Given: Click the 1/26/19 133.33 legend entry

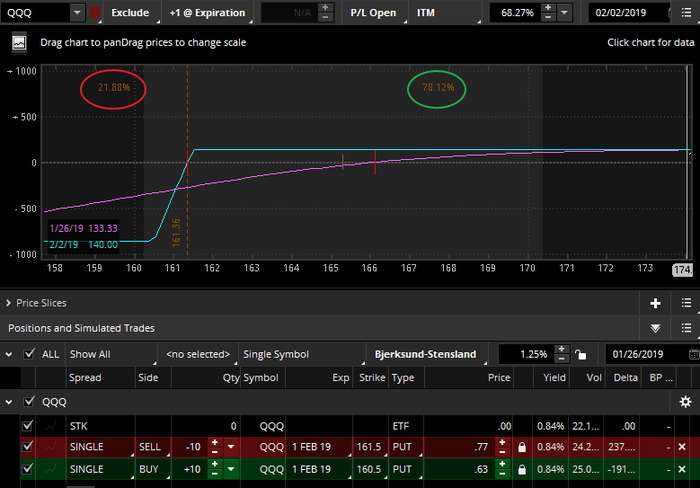Looking at the screenshot, I should point(83,228).
